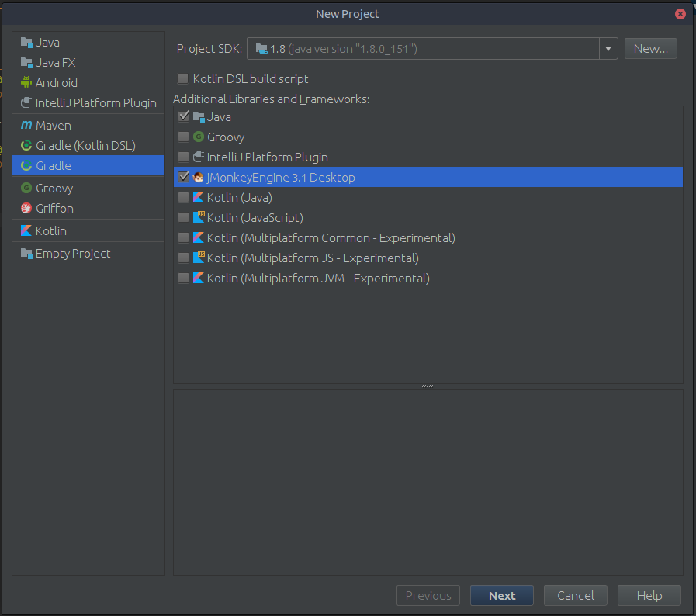
Task: Click Kotlin (Java) framework icon
Action: pos(199,198)
